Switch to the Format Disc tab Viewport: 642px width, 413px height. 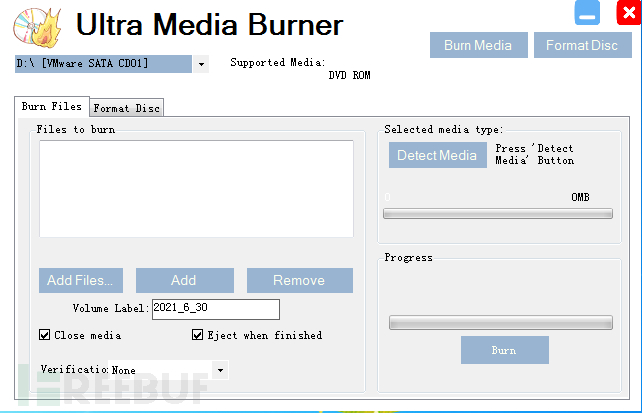point(126,108)
